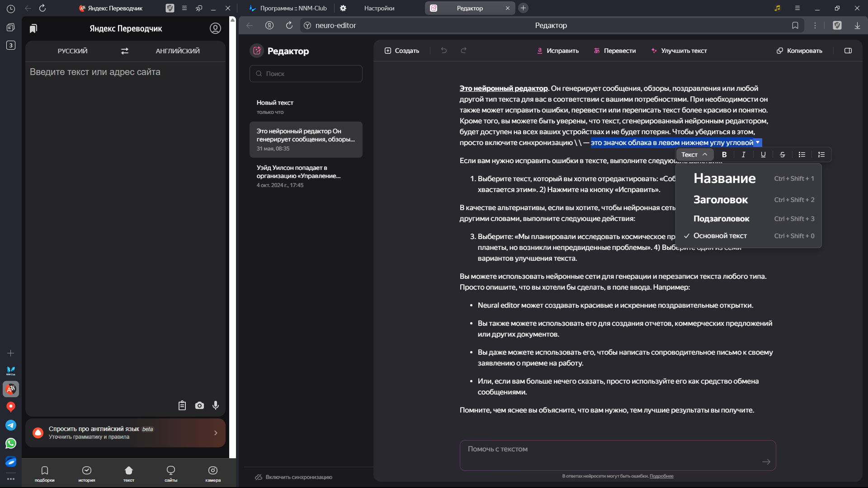Swap translation languages in Яндекс Переводчик
The image size is (868, 488).
[125, 51]
